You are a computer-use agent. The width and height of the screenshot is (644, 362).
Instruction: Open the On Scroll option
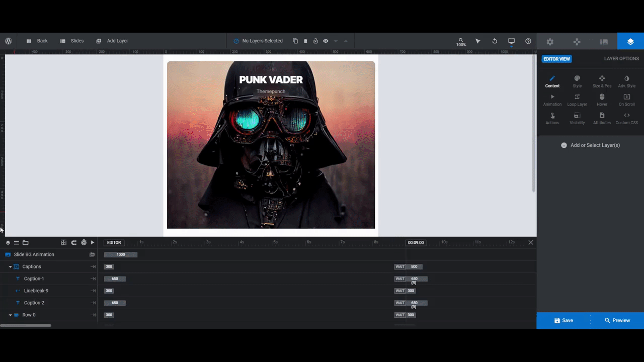627,100
